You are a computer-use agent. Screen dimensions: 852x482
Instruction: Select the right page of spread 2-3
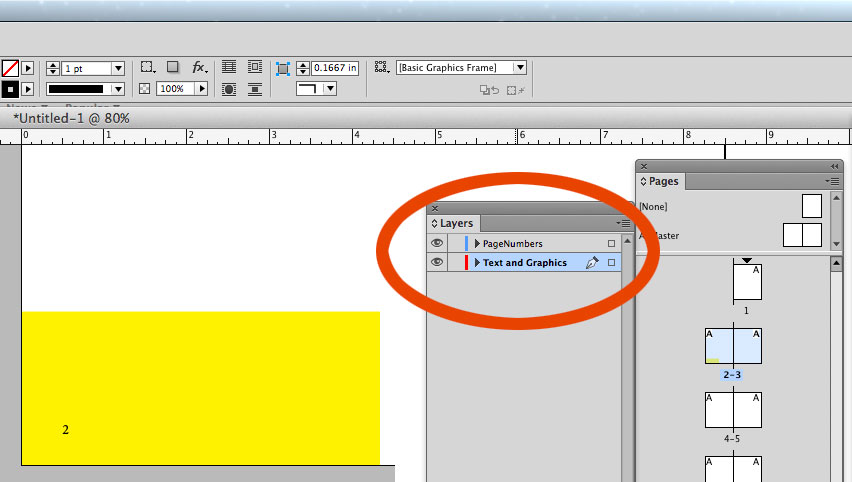748,346
